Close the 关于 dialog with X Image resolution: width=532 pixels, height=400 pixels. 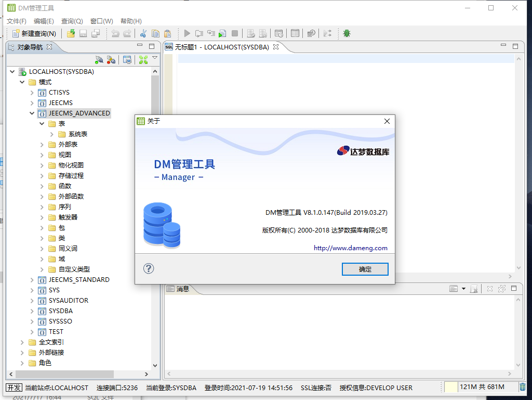pyautogui.click(x=387, y=121)
